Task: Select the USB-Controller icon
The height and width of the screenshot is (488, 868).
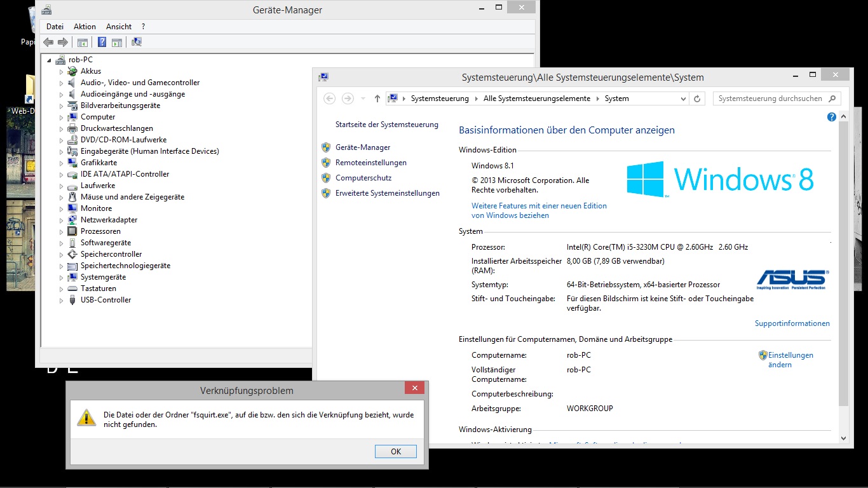Action: tap(72, 300)
